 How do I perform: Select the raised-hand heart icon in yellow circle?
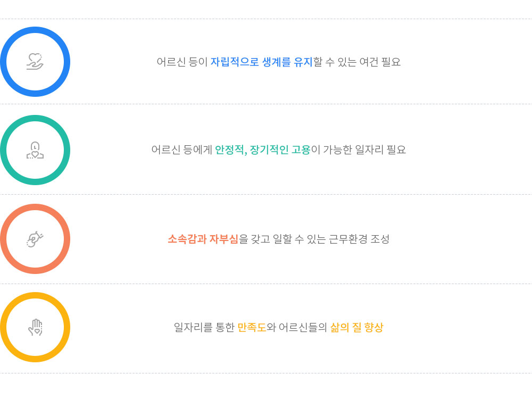35,327
